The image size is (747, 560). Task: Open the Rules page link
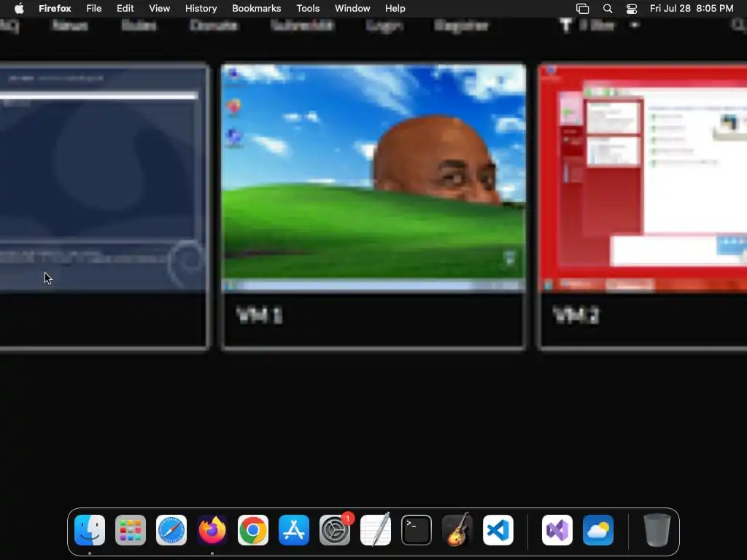(139, 26)
